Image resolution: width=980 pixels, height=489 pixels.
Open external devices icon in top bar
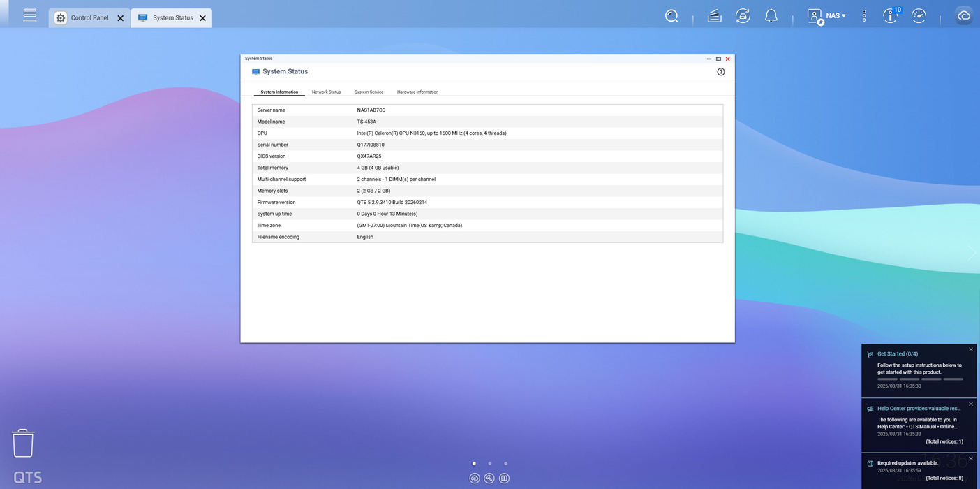click(x=743, y=15)
